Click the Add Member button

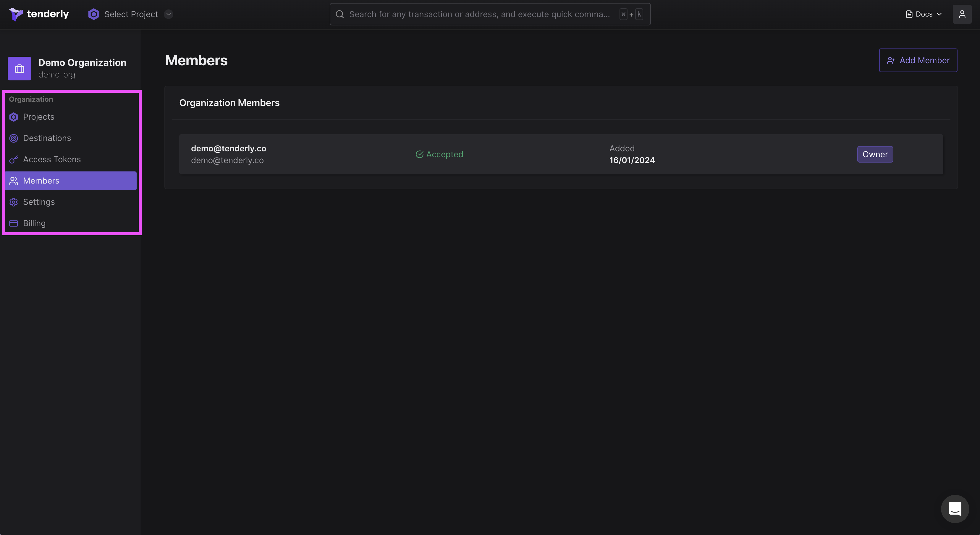(x=918, y=60)
